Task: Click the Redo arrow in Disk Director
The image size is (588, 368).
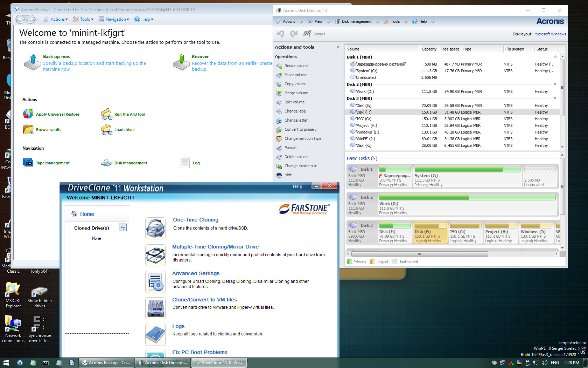Action: tap(294, 34)
